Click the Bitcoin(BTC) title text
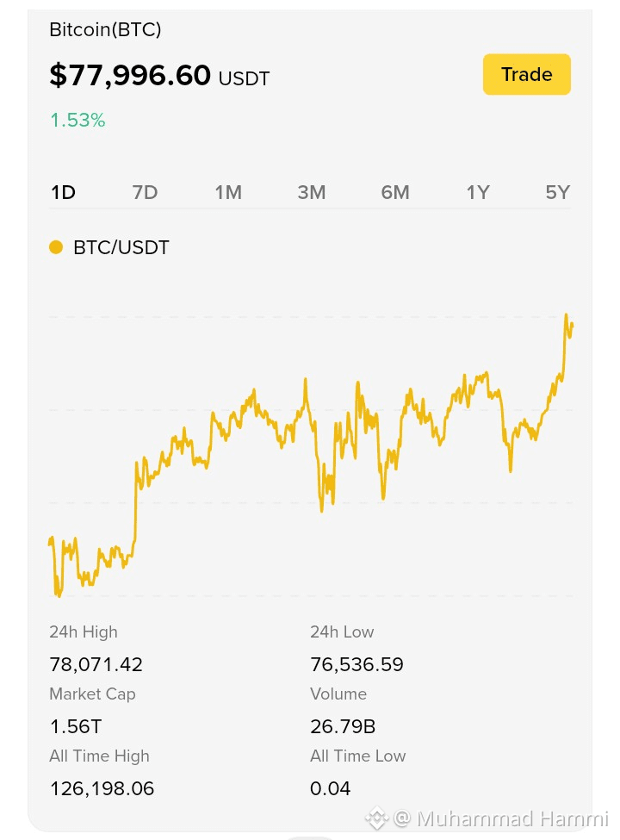This screenshot has height=840, width=620. (105, 29)
